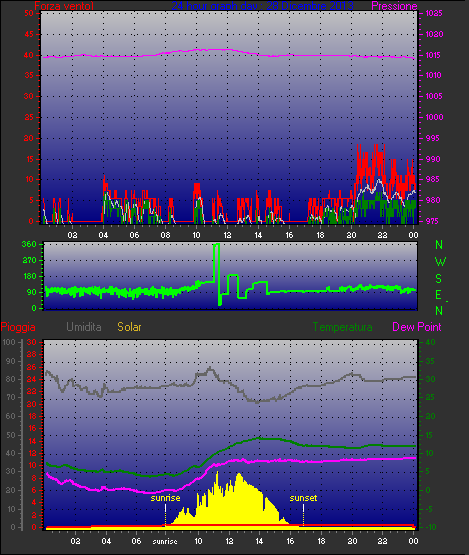Click the sunrise label on bottom time axis
Screen dimensions: 469x555
(x=165, y=541)
